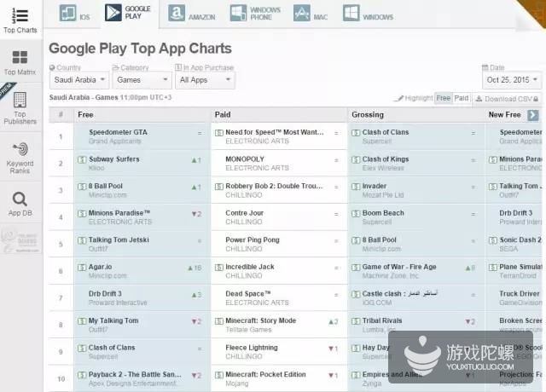Open Castle clash grossing entry
This screenshot has width=546, height=392.
[x=400, y=293]
